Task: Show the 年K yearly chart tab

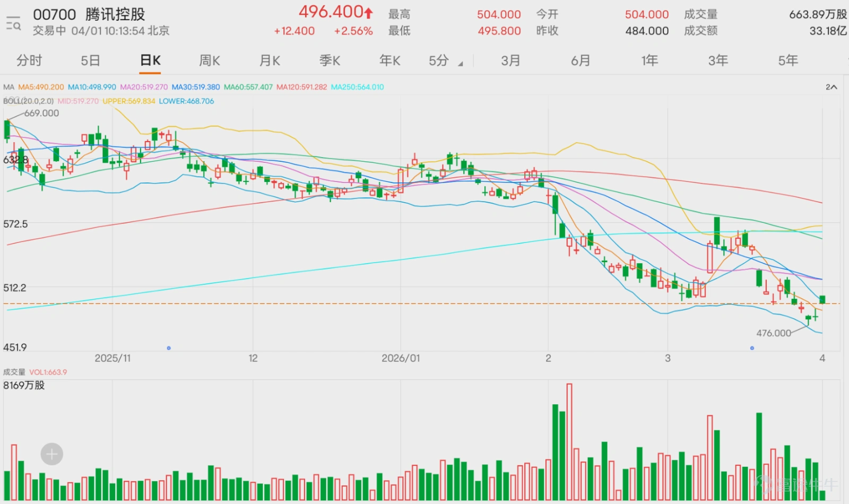Action: [x=389, y=60]
